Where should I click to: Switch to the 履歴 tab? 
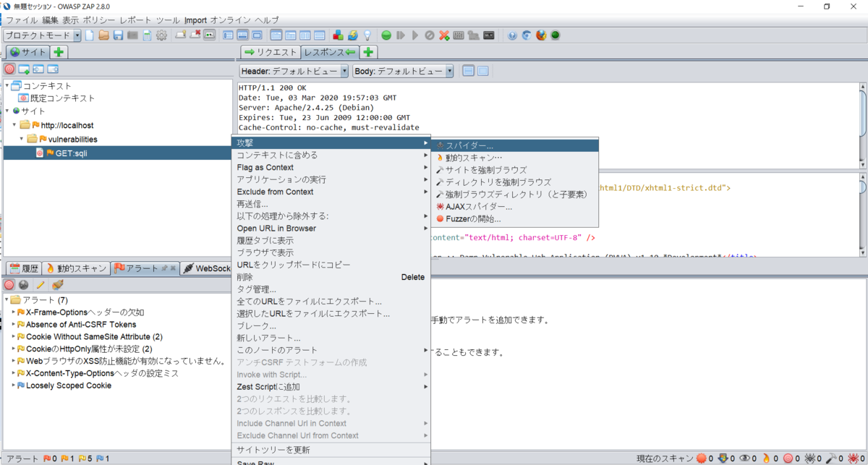24,268
